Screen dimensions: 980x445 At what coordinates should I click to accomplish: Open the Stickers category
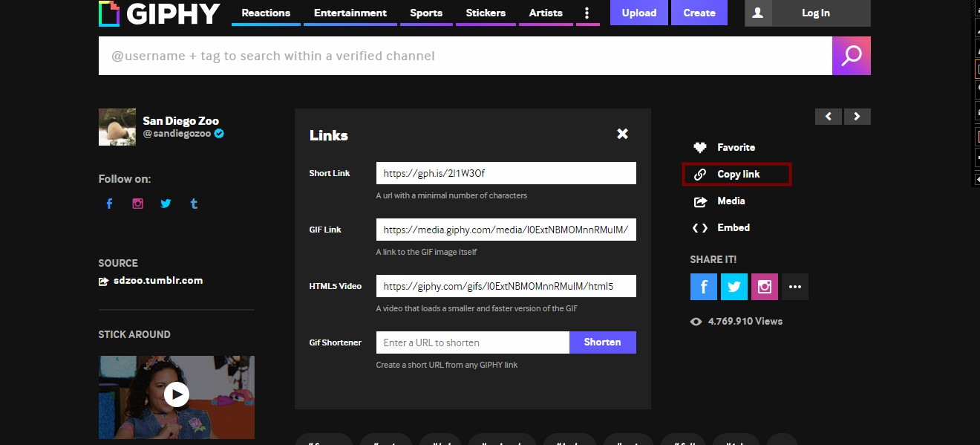(486, 13)
